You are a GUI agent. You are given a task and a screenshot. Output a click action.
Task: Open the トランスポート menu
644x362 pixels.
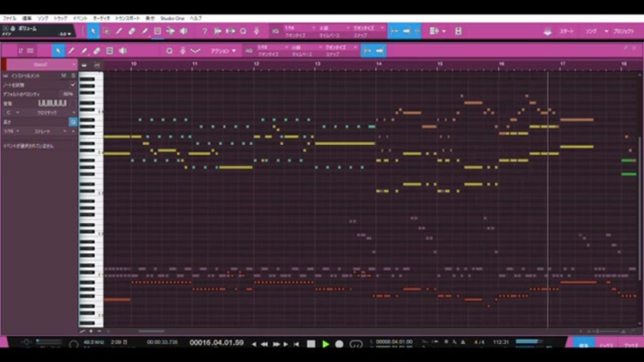pos(127,18)
